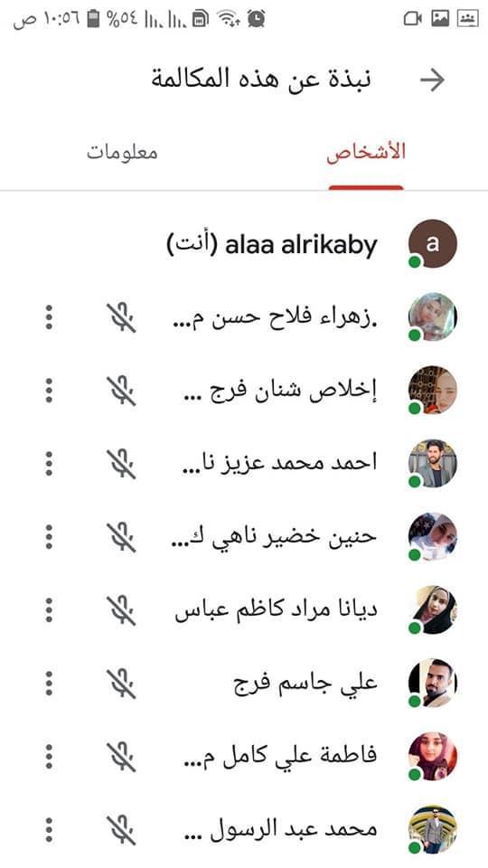This screenshot has height=868, width=488.
Task: Tap the muted mic icon next to احمد محمد عزيز
Action: (121, 464)
